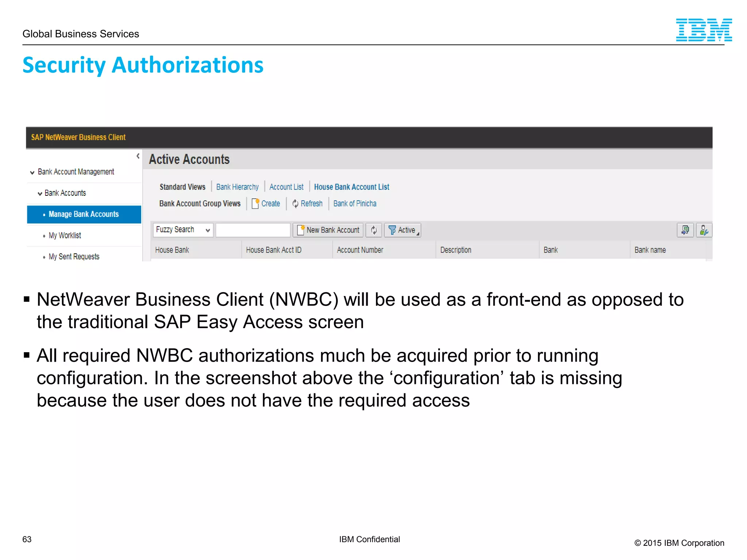Collapse the Bank Accounts tree node
Screen dimensions: 747x560
click(x=40, y=194)
